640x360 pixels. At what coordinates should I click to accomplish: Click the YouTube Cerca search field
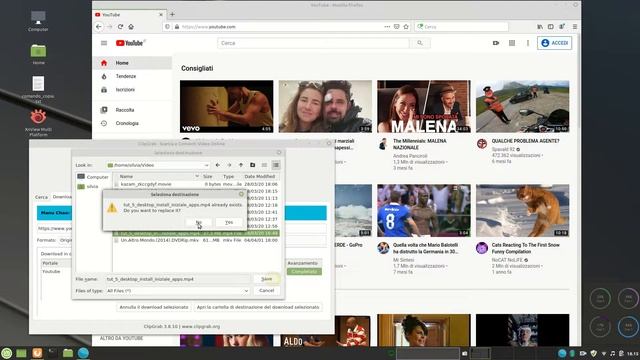(x=313, y=43)
